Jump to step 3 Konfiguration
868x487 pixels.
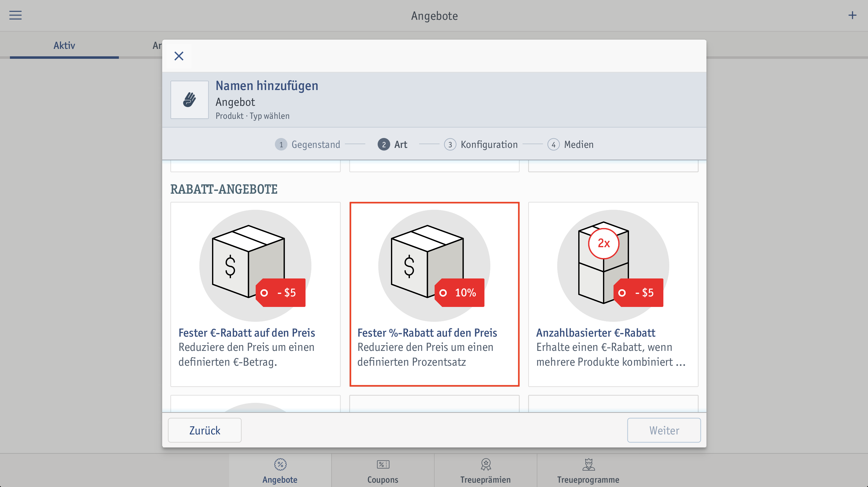[481, 144]
